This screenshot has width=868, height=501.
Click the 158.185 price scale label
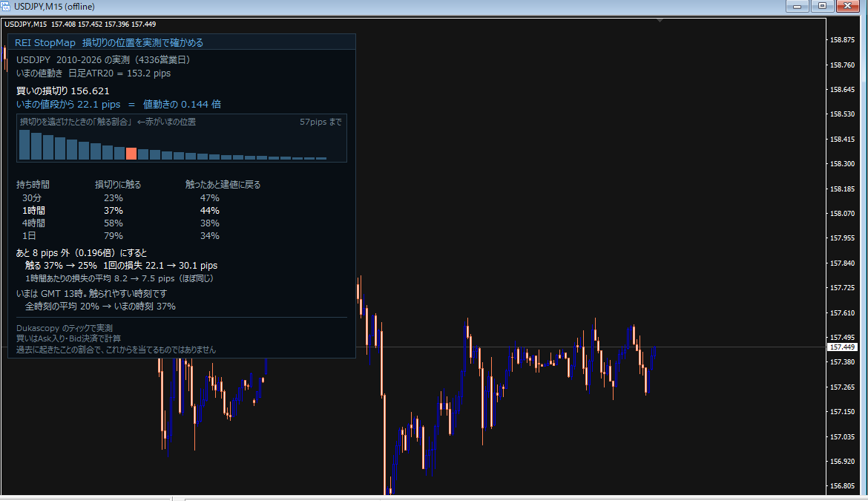(x=842, y=189)
